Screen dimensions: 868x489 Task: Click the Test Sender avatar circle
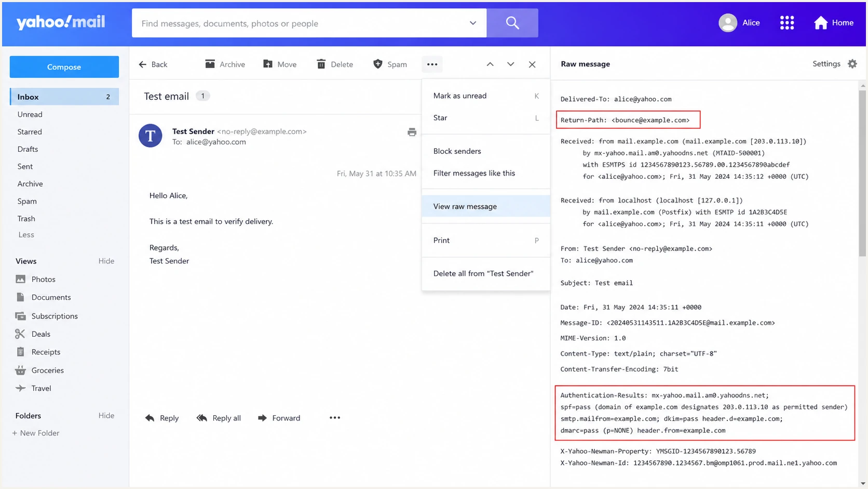(151, 136)
